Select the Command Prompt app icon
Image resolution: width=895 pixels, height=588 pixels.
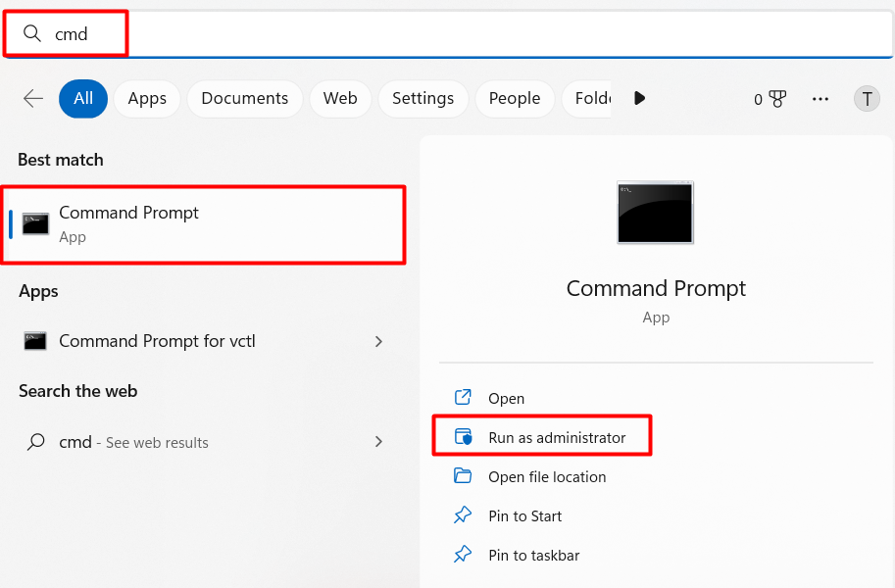(x=35, y=222)
